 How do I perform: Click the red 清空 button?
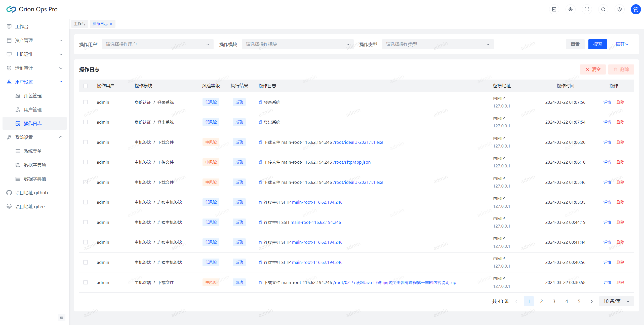pos(593,69)
